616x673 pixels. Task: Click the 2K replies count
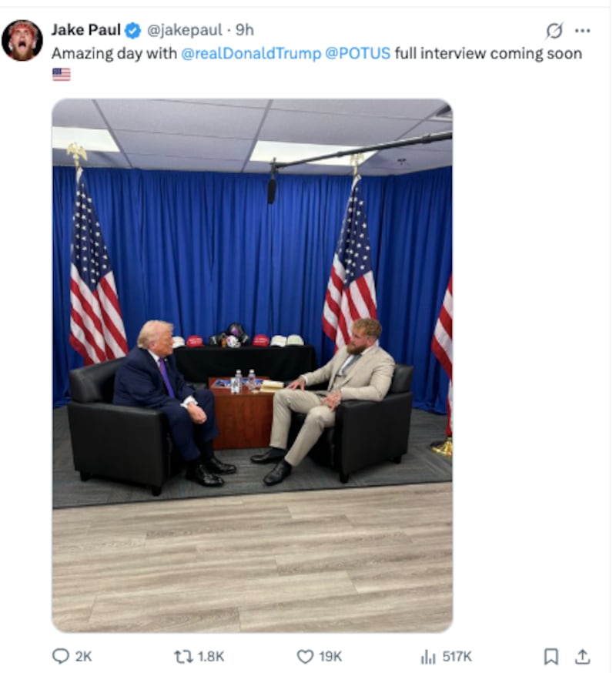(84, 656)
